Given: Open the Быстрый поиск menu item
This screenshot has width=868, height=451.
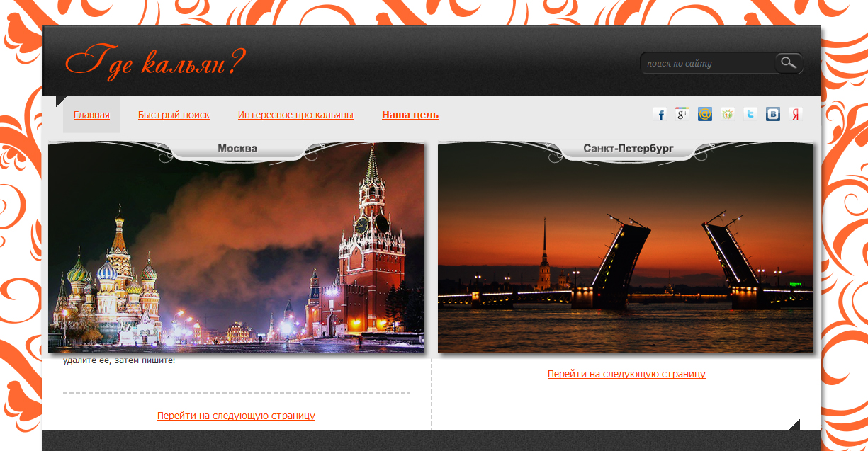Looking at the screenshot, I should [174, 115].
